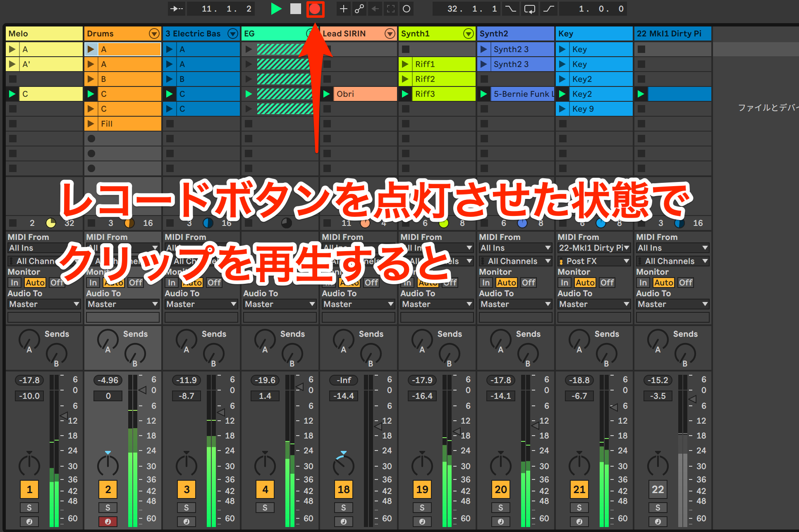Image resolution: width=799 pixels, height=532 pixels.
Task: Set Key track monitor to In
Action: coord(564,283)
